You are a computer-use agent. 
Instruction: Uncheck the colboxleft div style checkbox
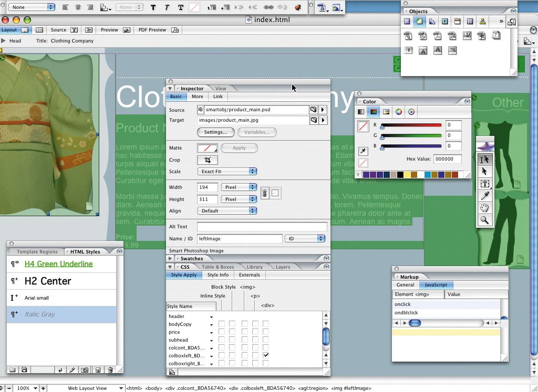click(266, 355)
